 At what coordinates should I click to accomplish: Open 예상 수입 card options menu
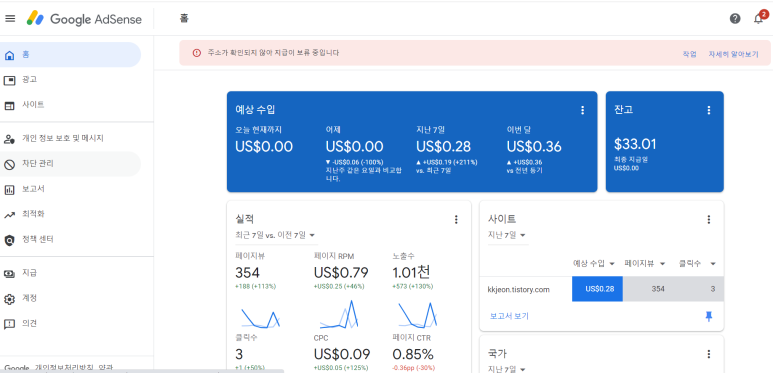pyautogui.click(x=582, y=110)
